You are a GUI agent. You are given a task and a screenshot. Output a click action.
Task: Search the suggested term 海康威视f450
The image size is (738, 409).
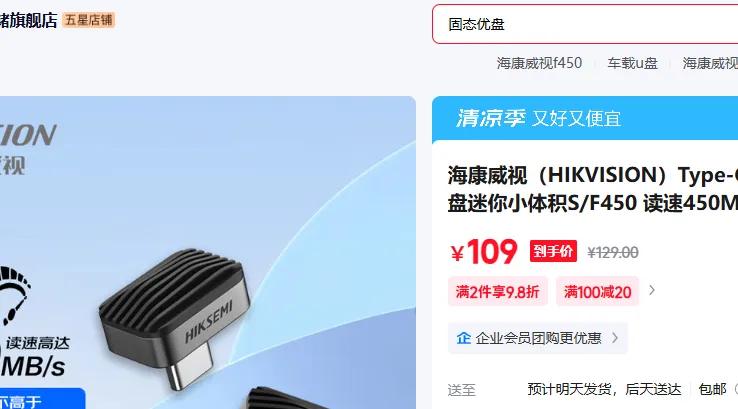click(x=539, y=63)
